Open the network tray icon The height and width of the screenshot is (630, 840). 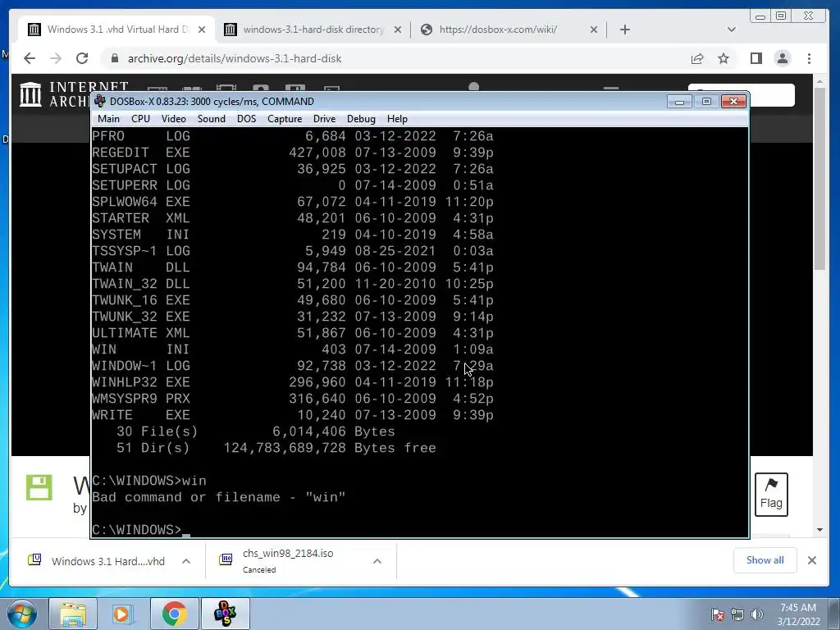tap(737, 614)
